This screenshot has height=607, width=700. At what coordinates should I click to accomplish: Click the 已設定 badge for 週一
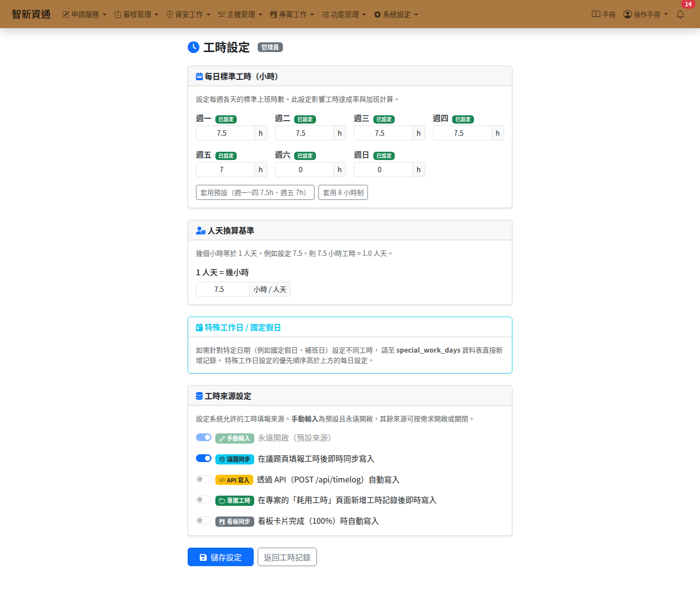tap(226, 119)
